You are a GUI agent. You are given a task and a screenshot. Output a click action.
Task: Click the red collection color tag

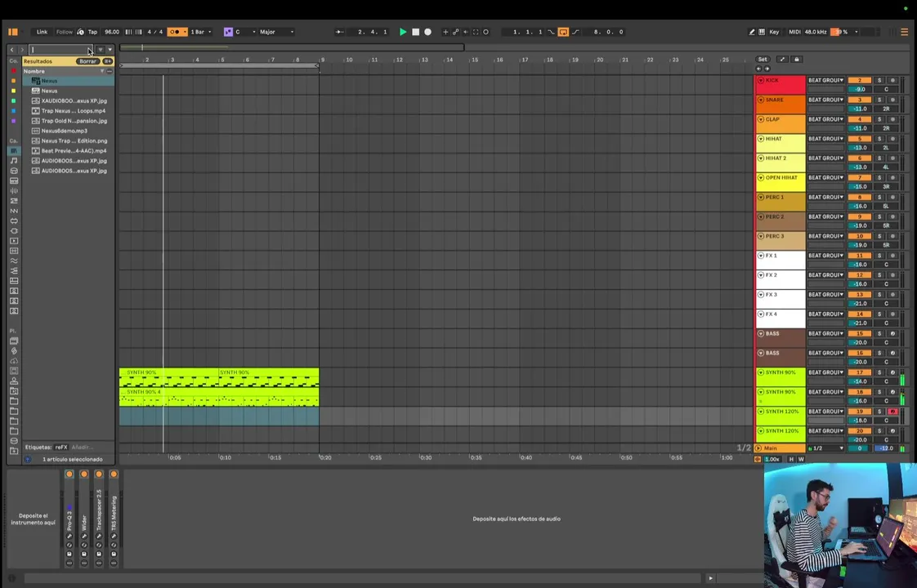pyautogui.click(x=13, y=71)
